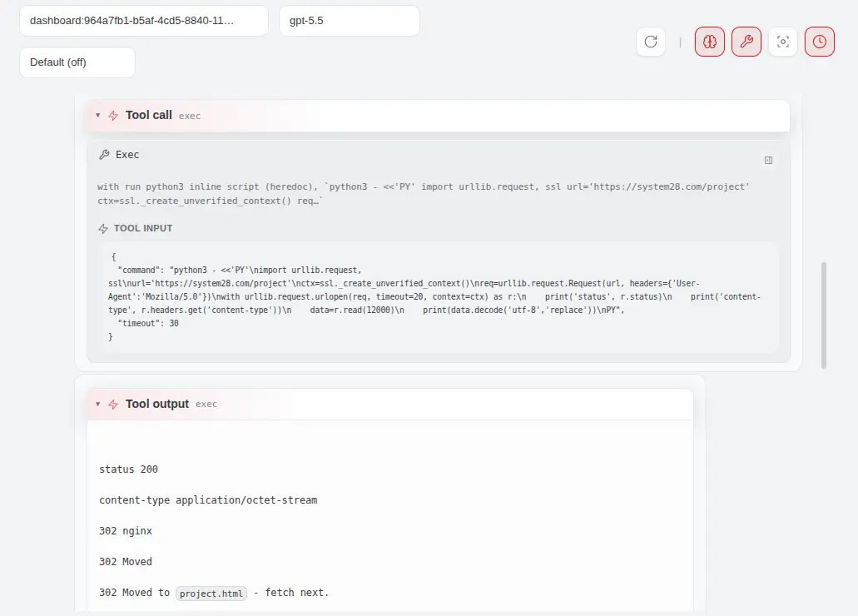Click the wrench icon next to Exec

[x=104, y=155]
